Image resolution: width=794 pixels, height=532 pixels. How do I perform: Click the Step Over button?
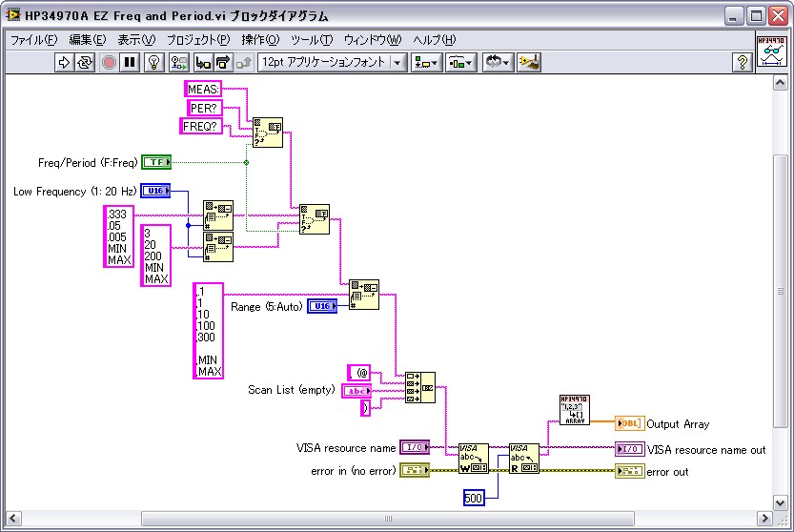coord(223,62)
